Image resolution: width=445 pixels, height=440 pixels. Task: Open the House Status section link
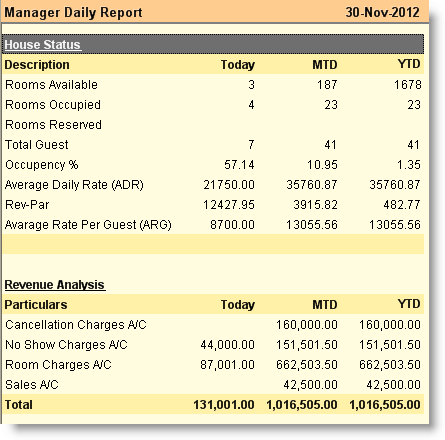[43, 45]
